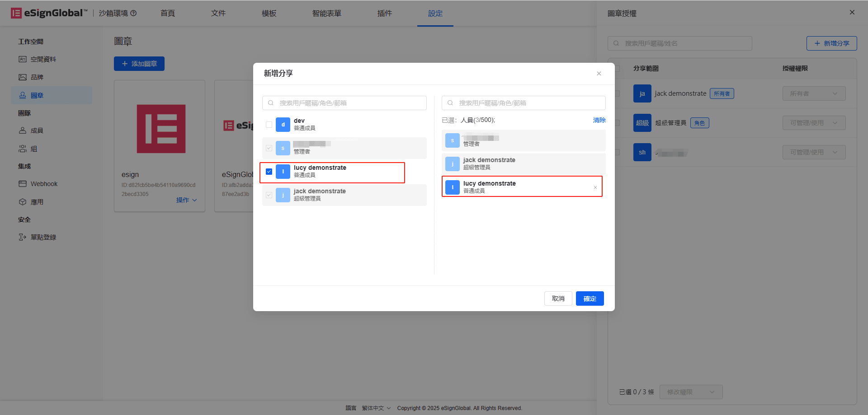Check the dev user checkbox
868x415 pixels.
click(269, 125)
